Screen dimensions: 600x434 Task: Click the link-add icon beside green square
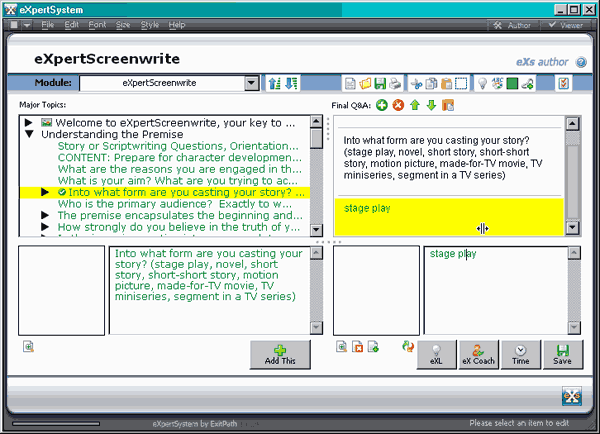point(527,83)
